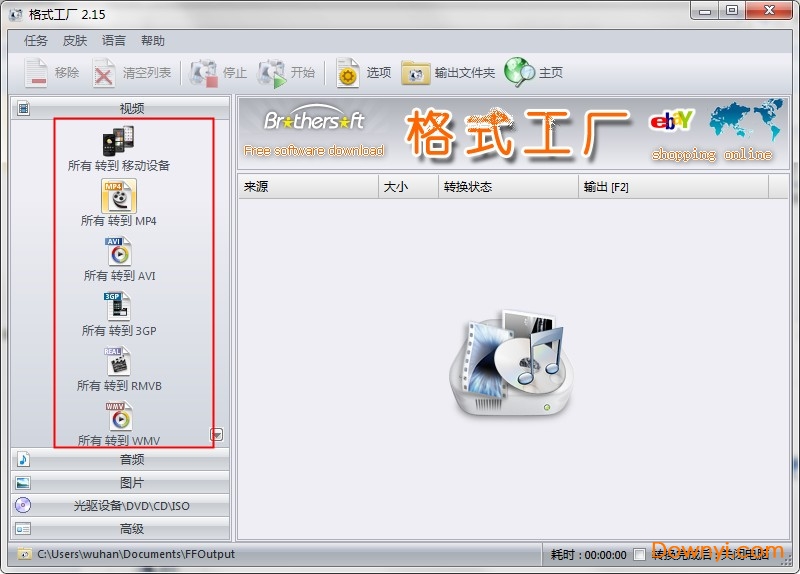
Task: Expand the 音频 (Audio) category panel
Action: 120,460
